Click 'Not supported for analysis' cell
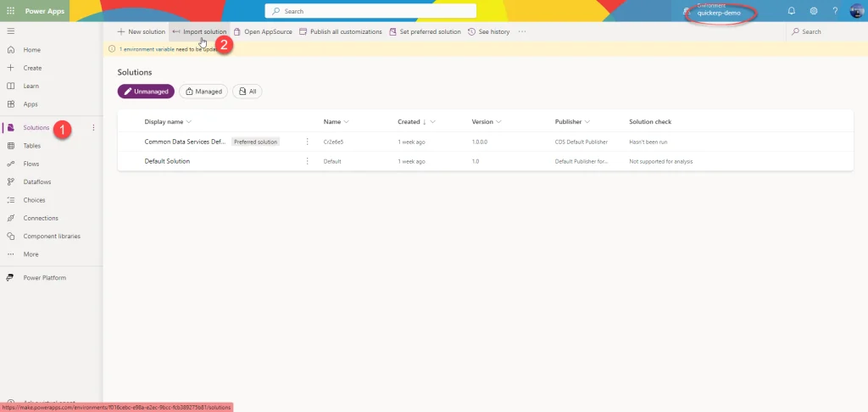868x412 pixels. pos(661,162)
